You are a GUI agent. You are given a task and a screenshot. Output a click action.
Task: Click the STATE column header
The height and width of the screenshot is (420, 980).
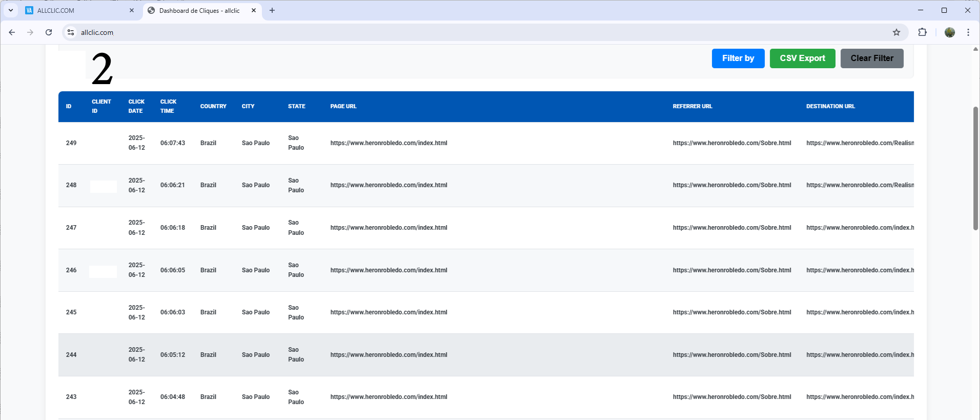(x=297, y=107)
